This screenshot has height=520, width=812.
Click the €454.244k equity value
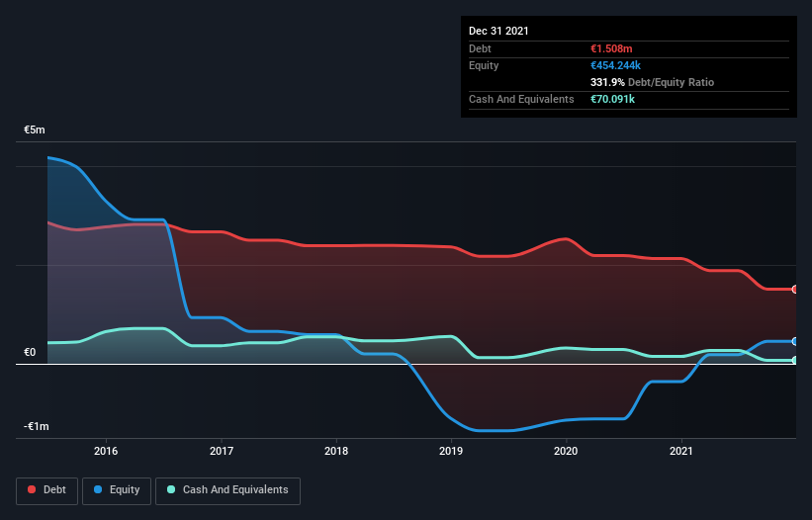(x=616, y=65)
